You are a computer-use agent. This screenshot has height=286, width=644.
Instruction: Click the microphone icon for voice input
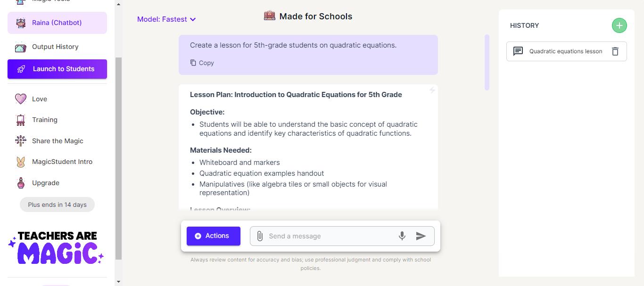coord(402,236)
